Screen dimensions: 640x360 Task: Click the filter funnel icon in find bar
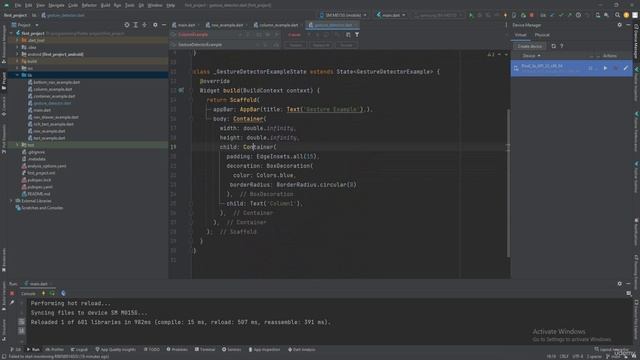357,35
